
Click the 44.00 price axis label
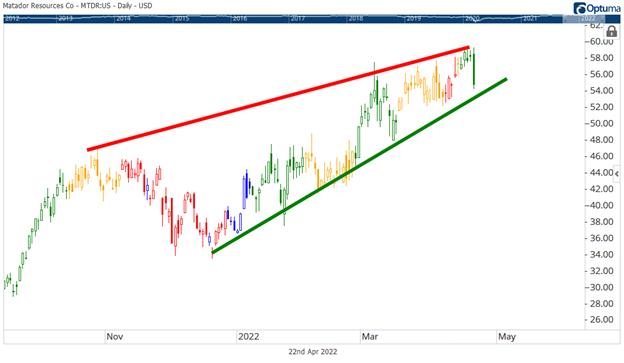click(601, 172)
